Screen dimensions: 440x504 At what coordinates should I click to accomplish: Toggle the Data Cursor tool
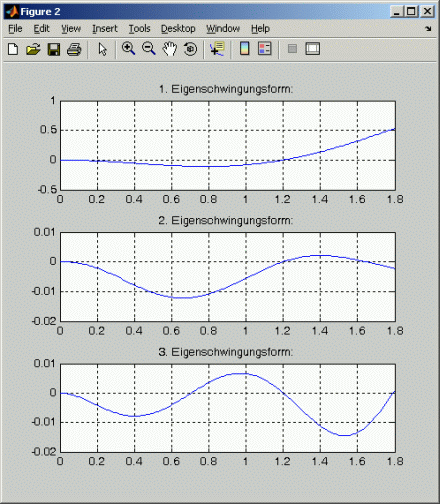pos(217,49)
